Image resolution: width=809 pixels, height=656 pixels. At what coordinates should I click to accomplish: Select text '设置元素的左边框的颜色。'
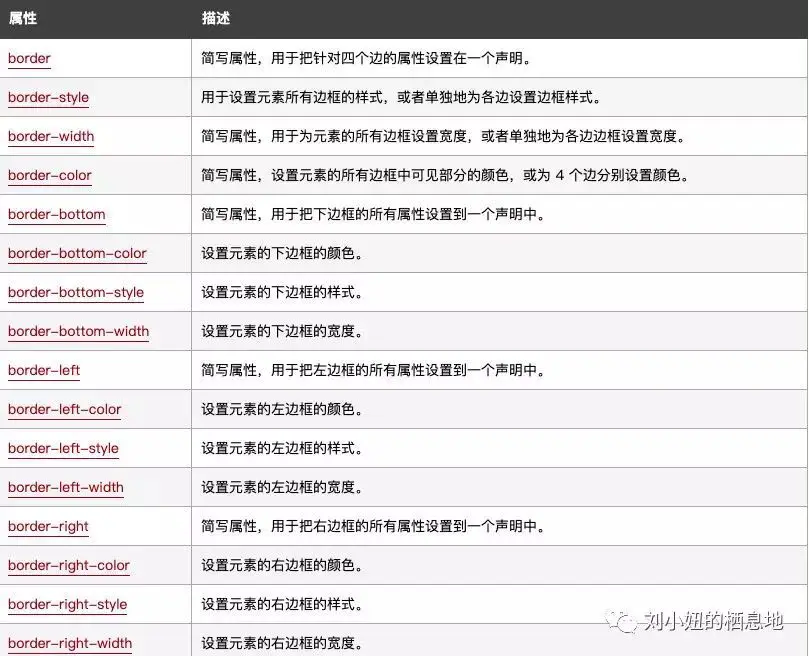(x=282, y=409)
